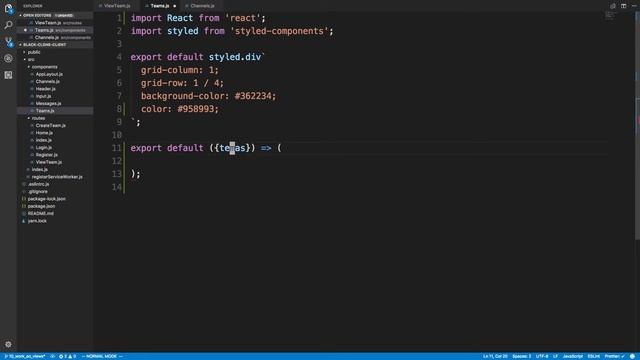The width and height of the screenshot is (640, 360).
Task: Click the NORMAL MODE vim indicator
Action: click(x=102, y=356)
